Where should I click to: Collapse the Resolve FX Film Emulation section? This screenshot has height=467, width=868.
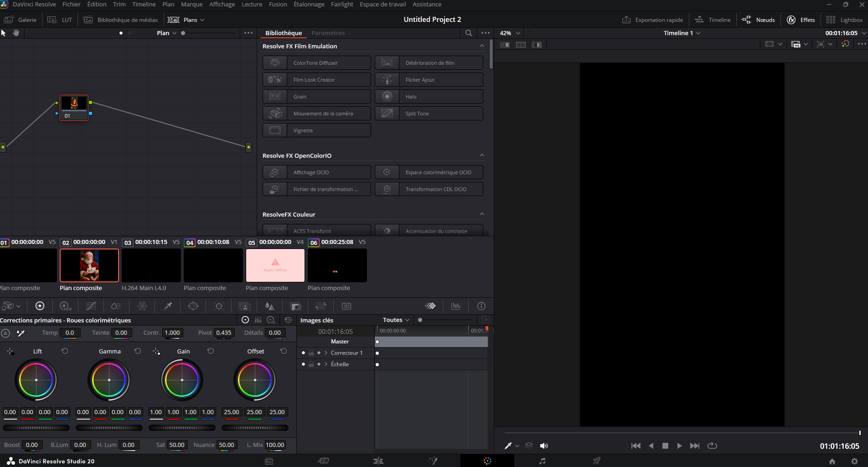tap(482, 46)
